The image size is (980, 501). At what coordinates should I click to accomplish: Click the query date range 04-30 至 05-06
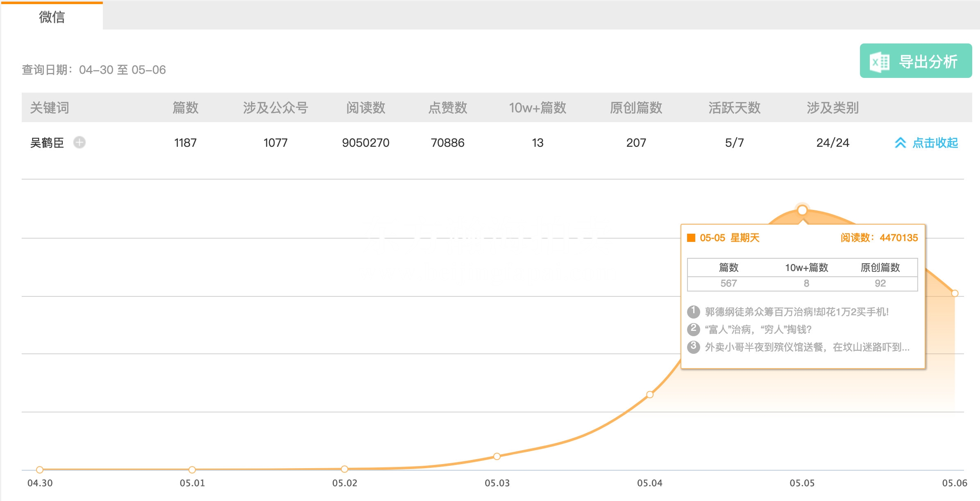[x=93, y=70]
